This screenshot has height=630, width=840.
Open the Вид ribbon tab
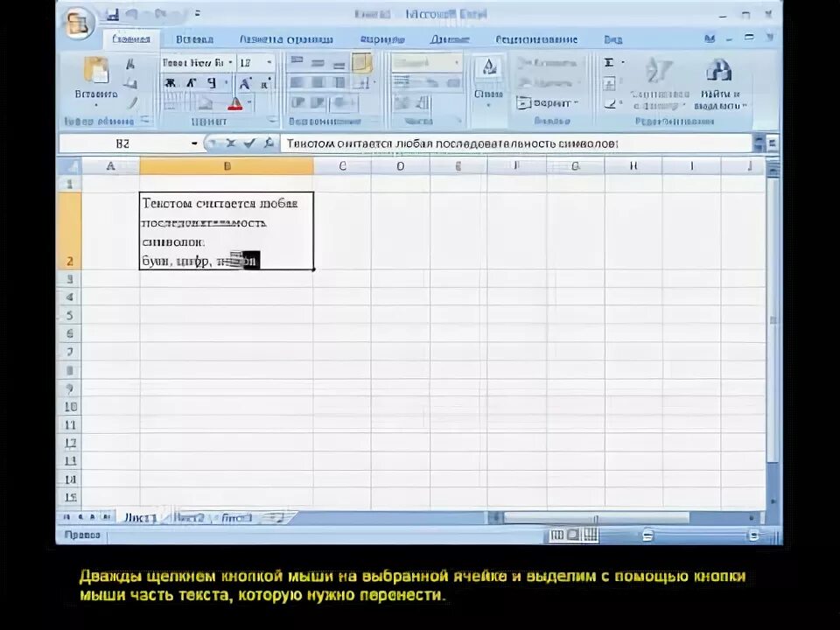click(x=613, y=39)
